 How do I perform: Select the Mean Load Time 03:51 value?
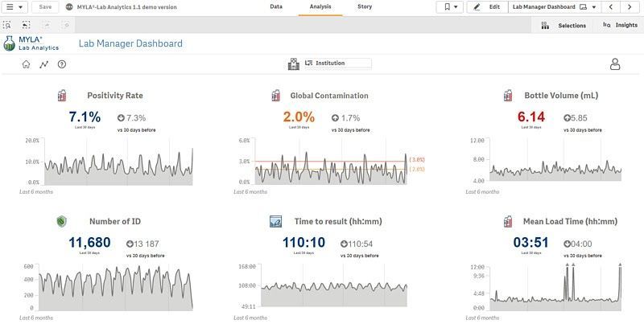pos(531,243)
